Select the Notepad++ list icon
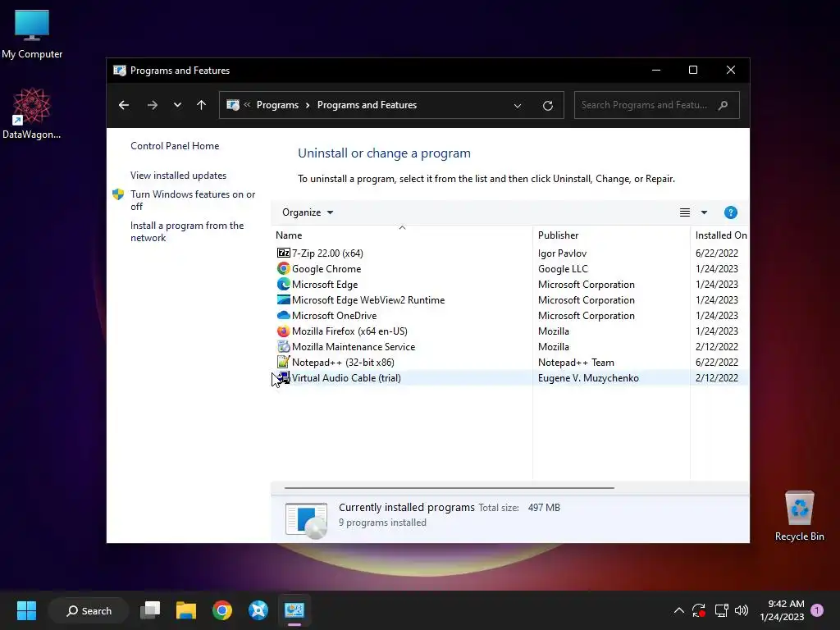Viewport: 840px width, 630px height. click(283, 362)
